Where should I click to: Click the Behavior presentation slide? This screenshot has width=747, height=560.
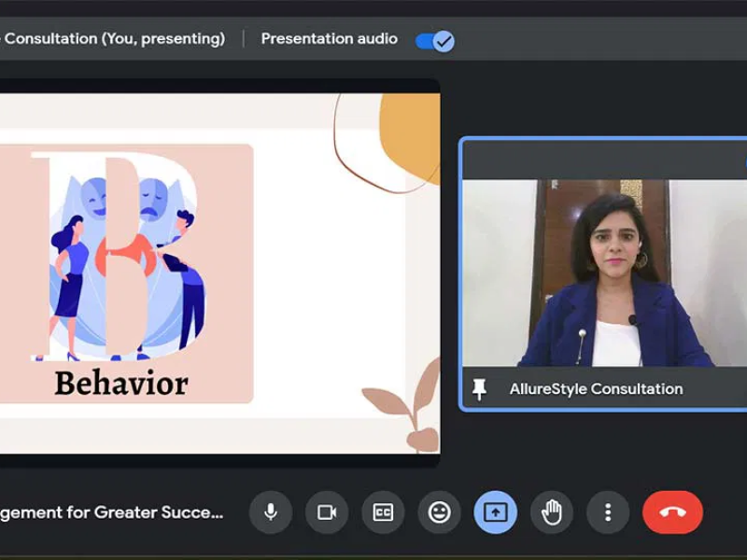(x=219, y=273)
